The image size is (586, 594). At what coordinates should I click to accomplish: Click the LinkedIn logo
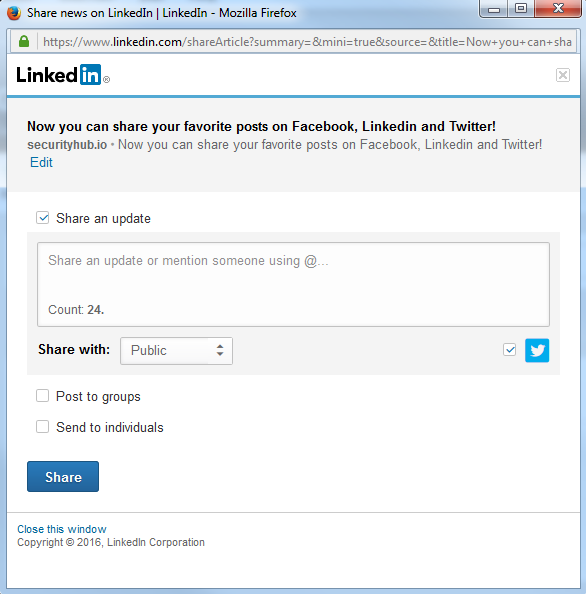coord(63,75)
